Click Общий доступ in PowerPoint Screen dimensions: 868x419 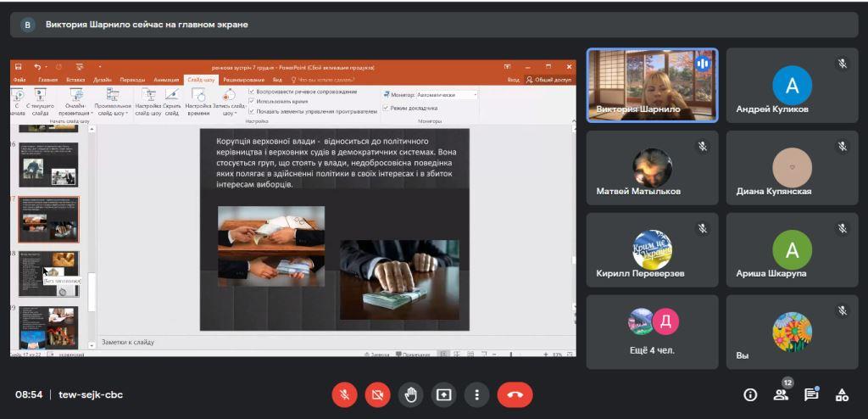point(548,80)
